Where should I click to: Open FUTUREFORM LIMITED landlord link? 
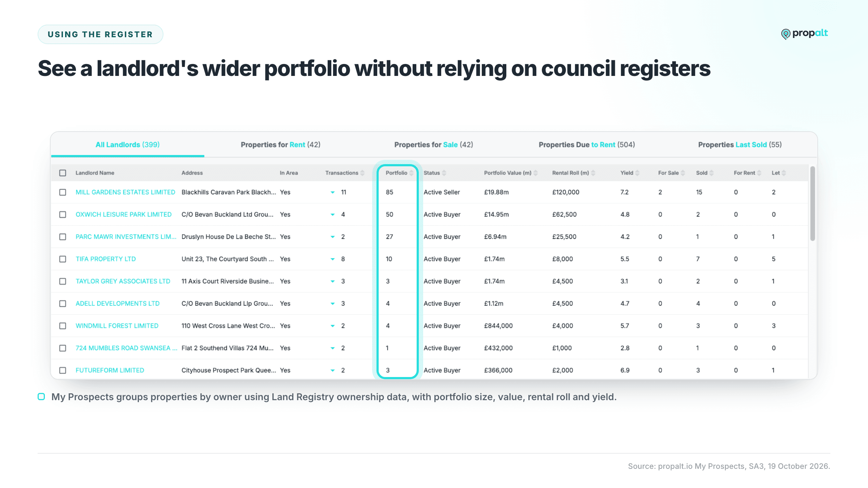(x=110, y=371)
